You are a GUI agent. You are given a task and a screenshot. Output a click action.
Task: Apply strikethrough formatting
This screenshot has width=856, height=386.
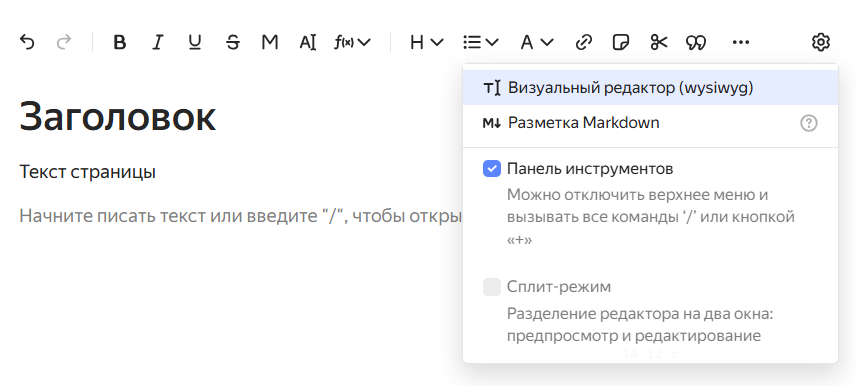pos(233,42)
